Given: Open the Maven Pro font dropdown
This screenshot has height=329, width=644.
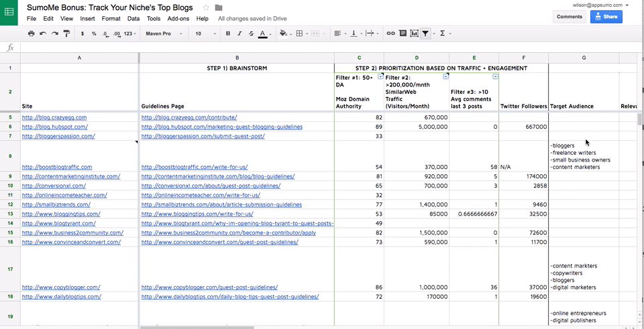Looking at the screenshot, I should tap(164, 34).
